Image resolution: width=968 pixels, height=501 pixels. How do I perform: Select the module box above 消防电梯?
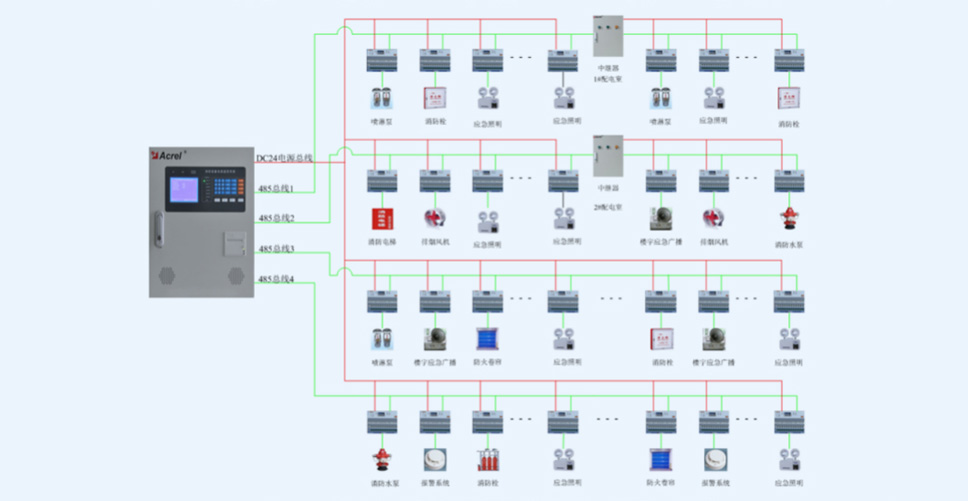coord(382,181)
